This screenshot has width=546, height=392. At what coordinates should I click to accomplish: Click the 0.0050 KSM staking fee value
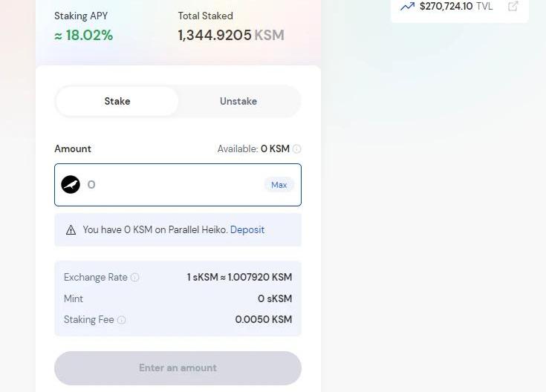(x=264, y=320)
